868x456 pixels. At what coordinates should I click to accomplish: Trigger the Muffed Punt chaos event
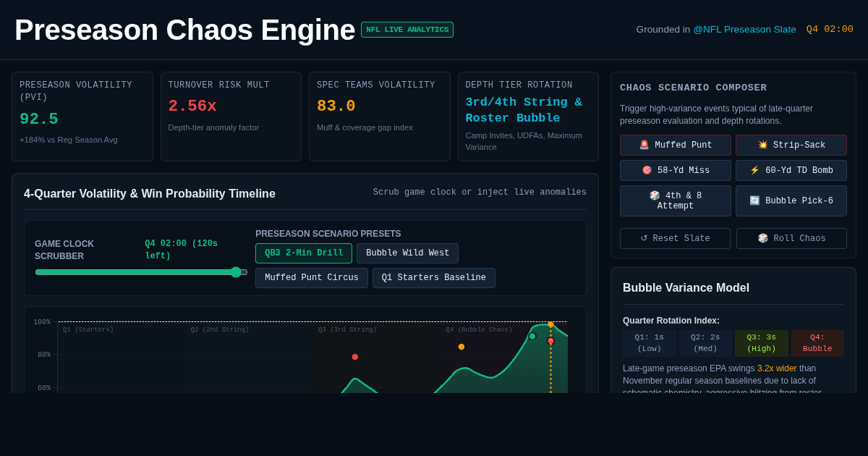(675, 145)
